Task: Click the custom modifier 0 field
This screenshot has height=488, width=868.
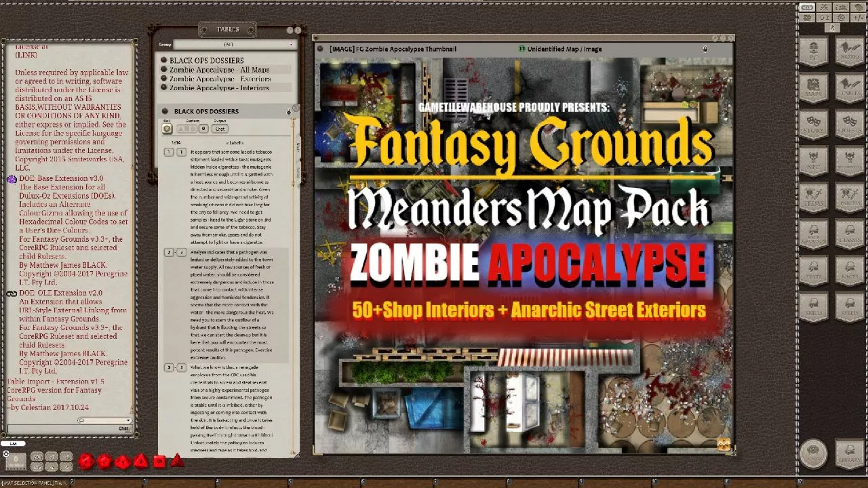Action: click(x=203, y=129)
